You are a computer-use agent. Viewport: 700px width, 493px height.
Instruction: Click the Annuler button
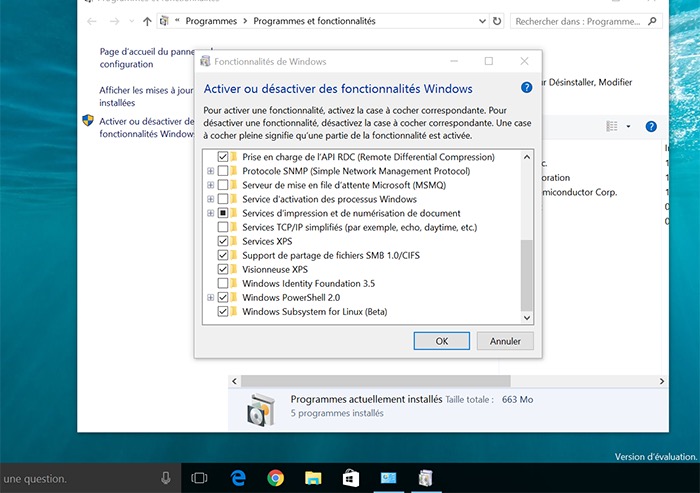tap(505, 341)
